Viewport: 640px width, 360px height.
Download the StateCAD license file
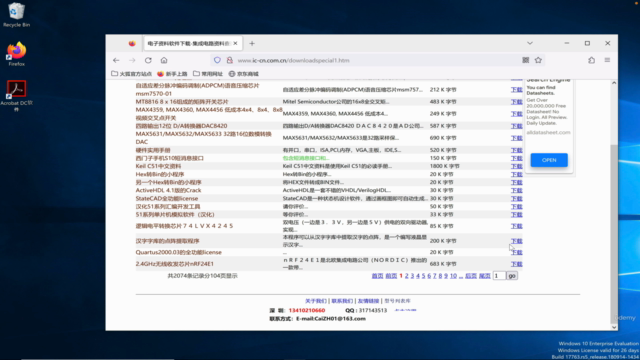[x=517, y=199]
